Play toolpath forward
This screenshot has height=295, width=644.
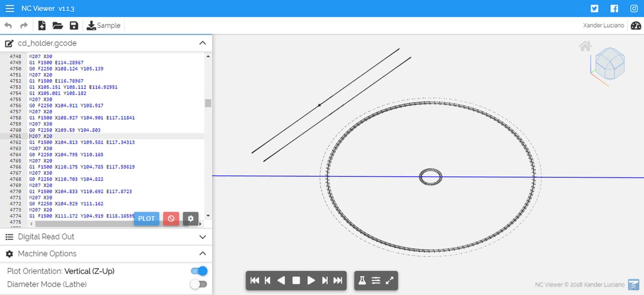(310, 280)
